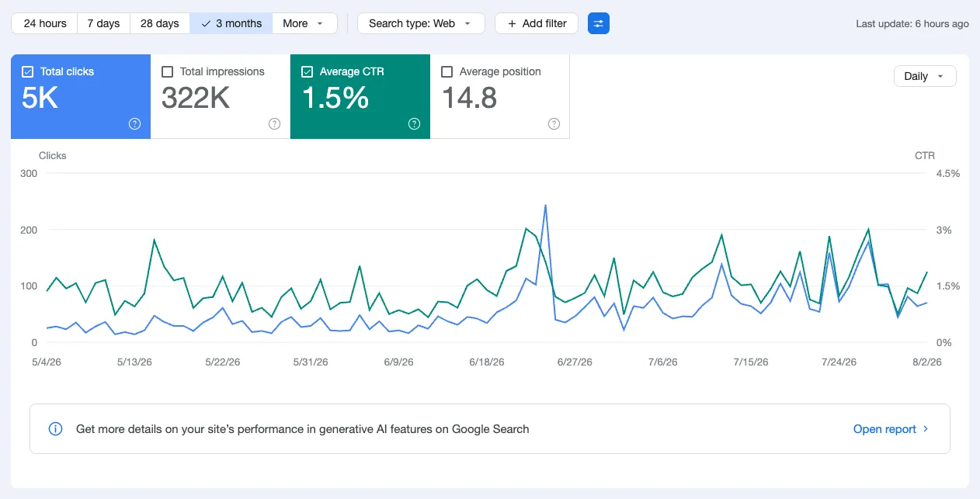Toggle the Total clicks checkbox
Image resolution: width=980 pixels, height=499 pixels.
coord(27,71)
